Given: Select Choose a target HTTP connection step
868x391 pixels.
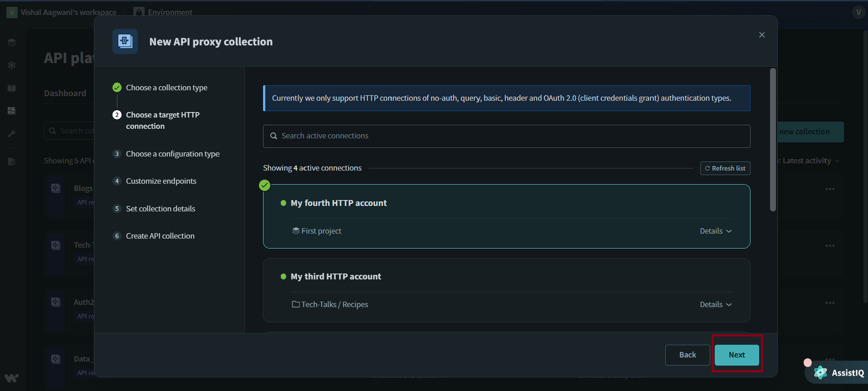Looking at the screenshot, I should pos(163,121).
